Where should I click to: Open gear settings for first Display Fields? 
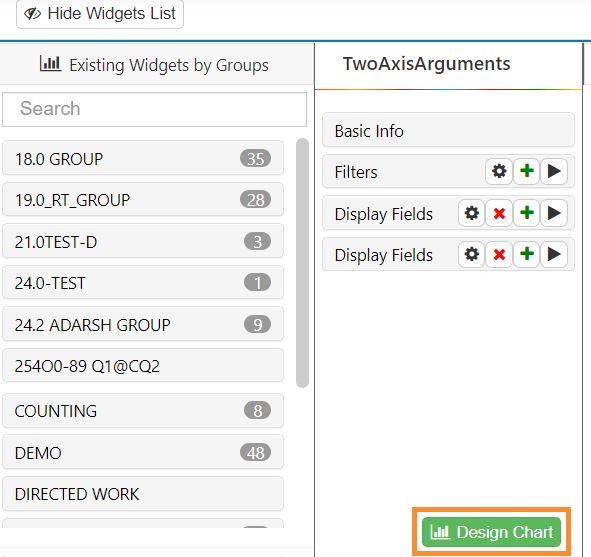click(x=472, y=213)
